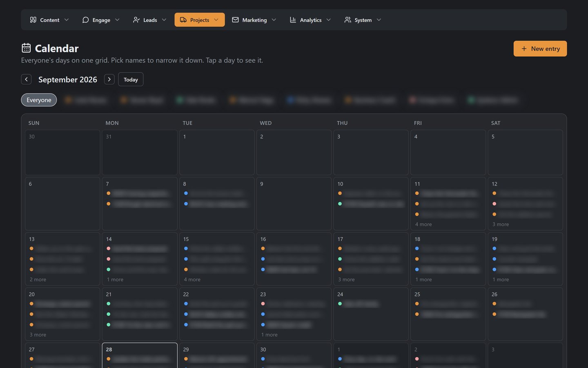
Task: Expand the Projects dropdown chevron
Action: tap(216, 20)
